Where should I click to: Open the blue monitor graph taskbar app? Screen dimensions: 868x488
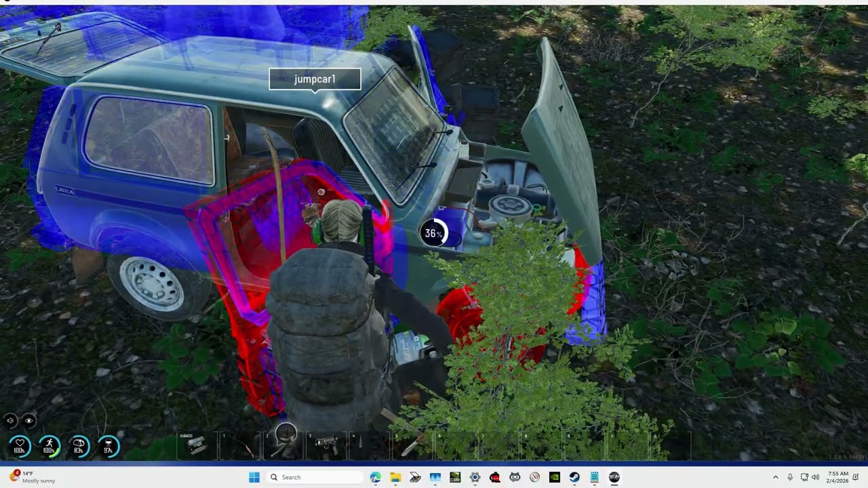[x=435, y=477]
